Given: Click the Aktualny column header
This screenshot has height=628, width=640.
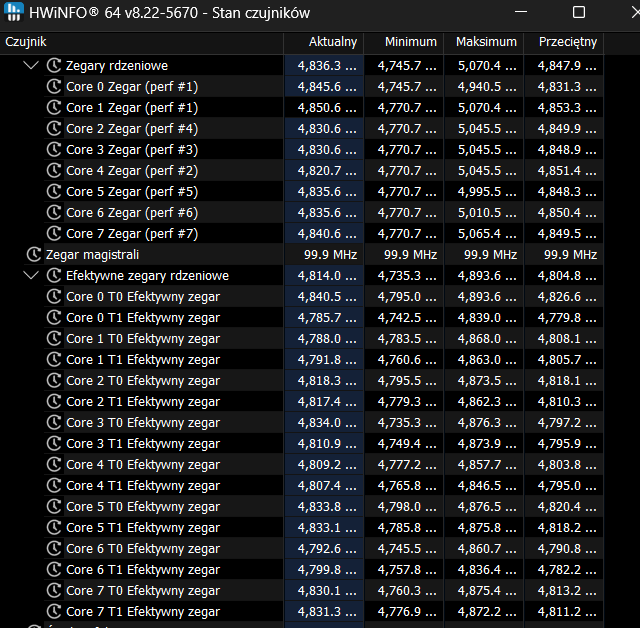Looking at the screenshot, I should point(322,42).
